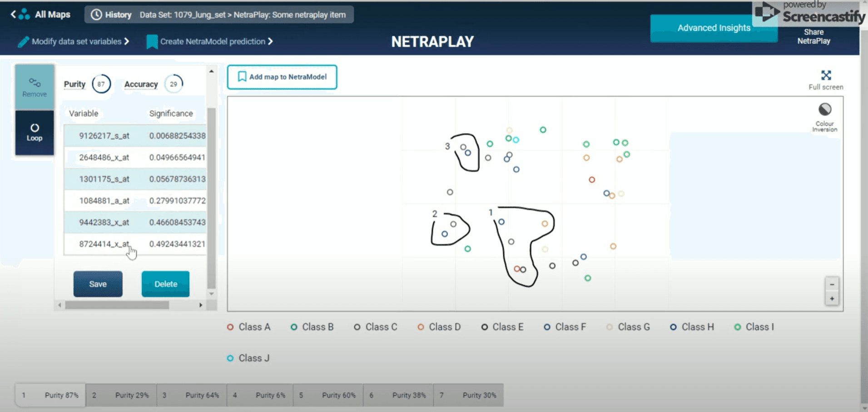Click the Modify data set variables pencil icon
This screenshot has width=868, height=412.
(x=23, y=42)
